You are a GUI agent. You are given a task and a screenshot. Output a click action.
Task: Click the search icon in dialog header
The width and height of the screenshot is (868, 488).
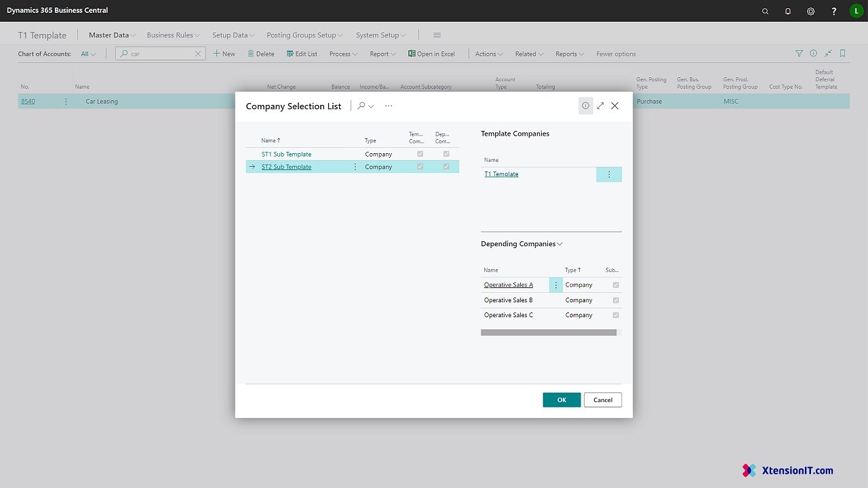[x=361, y=106]
